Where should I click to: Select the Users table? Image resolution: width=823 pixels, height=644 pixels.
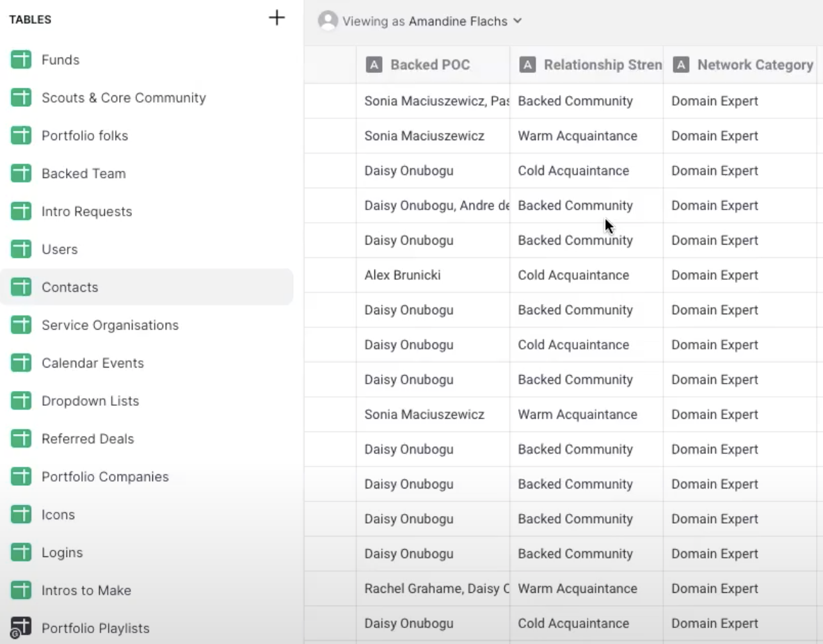click(x=60, y=249)
